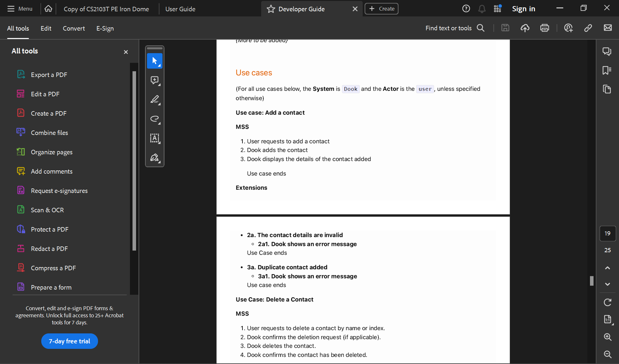Click the print icon

[x=545, y=28]
